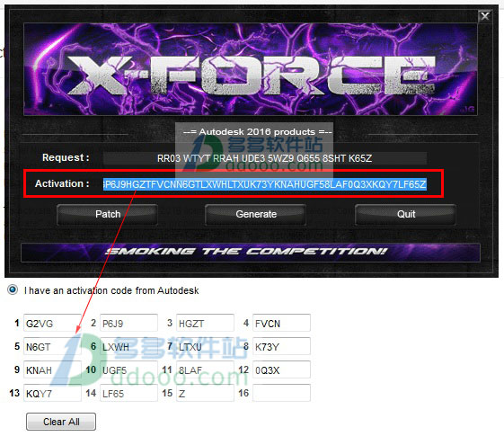Click activation box 8 containing K73Y
Viewport: 504px width, 436px height.
coord(281,346)
